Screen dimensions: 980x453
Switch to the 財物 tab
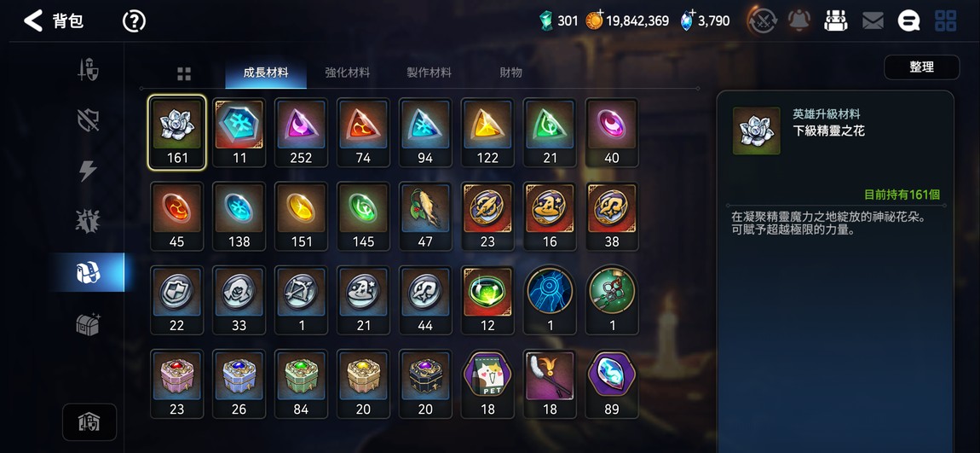point(510,73)
